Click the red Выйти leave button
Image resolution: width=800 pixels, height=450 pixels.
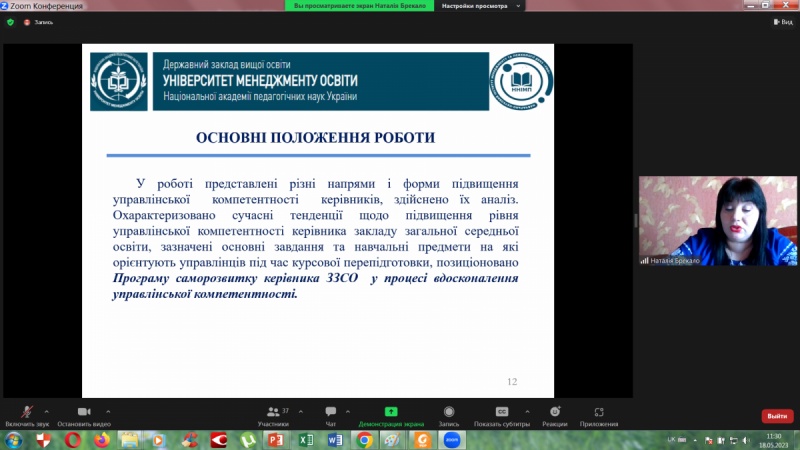(776, 416)
